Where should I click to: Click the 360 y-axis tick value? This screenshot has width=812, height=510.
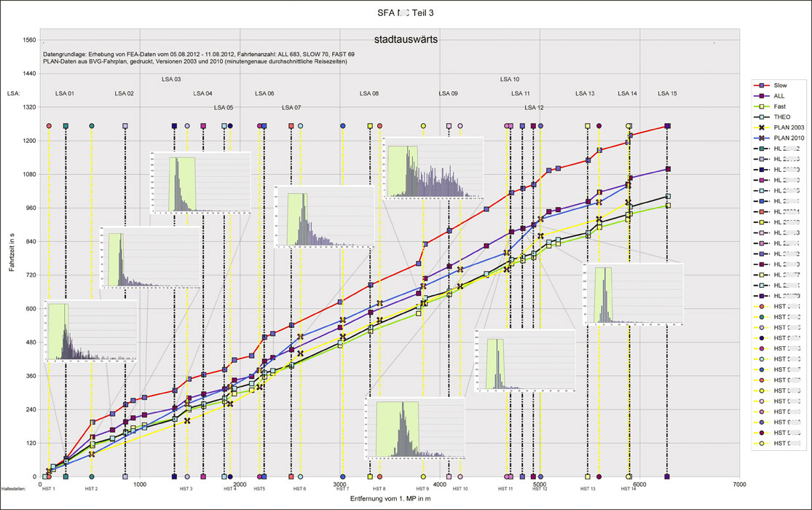(31, 376)
